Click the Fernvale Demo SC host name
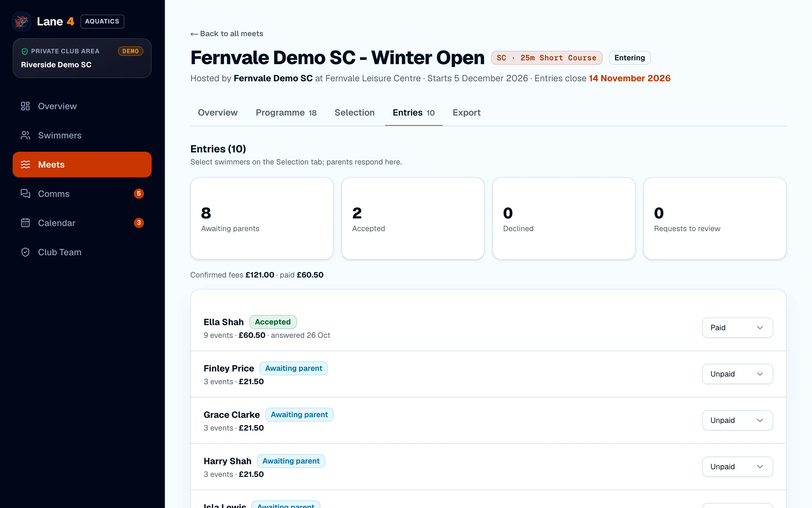 tap(273, 78)
